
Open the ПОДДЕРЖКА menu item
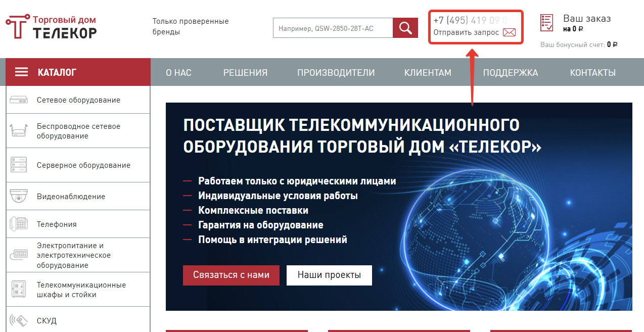pos(511,73)
